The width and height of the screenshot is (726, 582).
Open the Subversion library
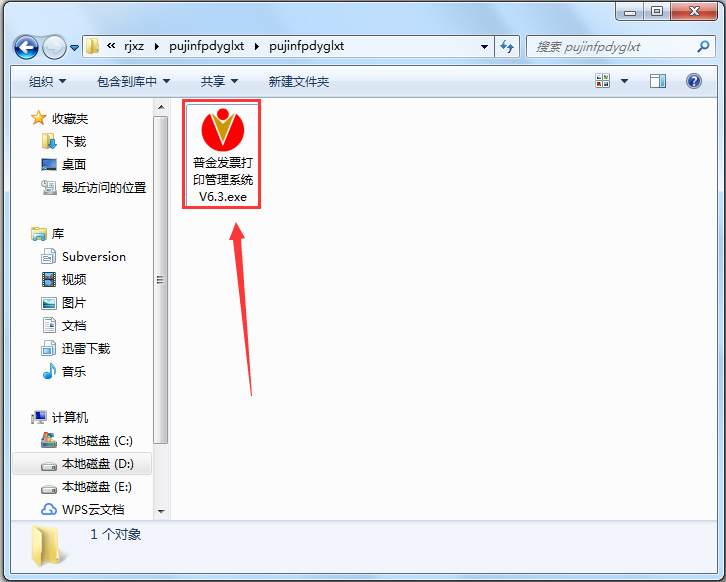(94, 257)
